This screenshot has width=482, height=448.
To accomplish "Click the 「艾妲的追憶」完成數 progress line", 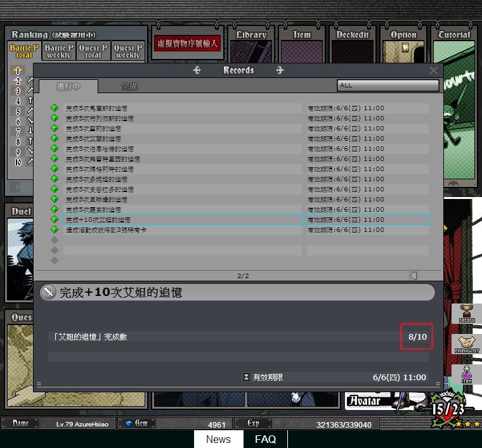I will pyautogui.click(x=238, y=337).
